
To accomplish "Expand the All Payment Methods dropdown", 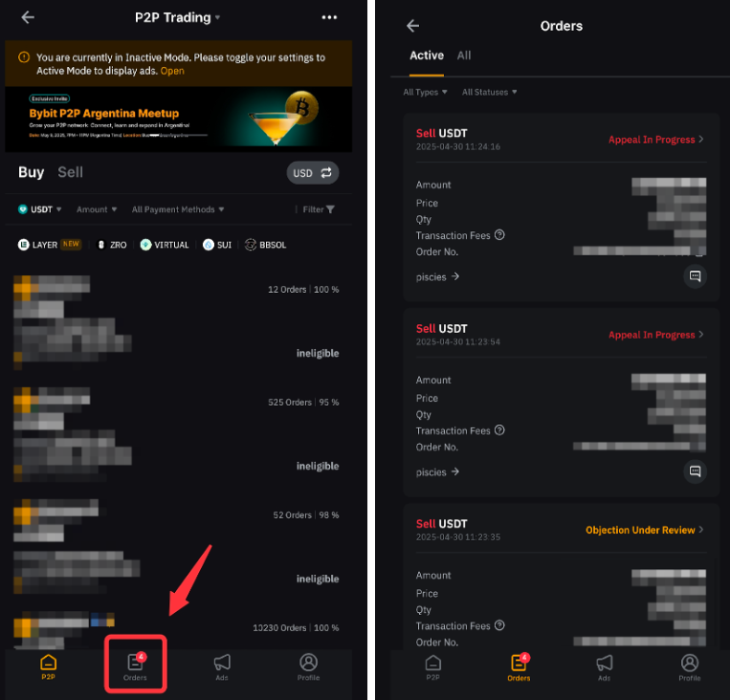I will (x=178, y=209).
